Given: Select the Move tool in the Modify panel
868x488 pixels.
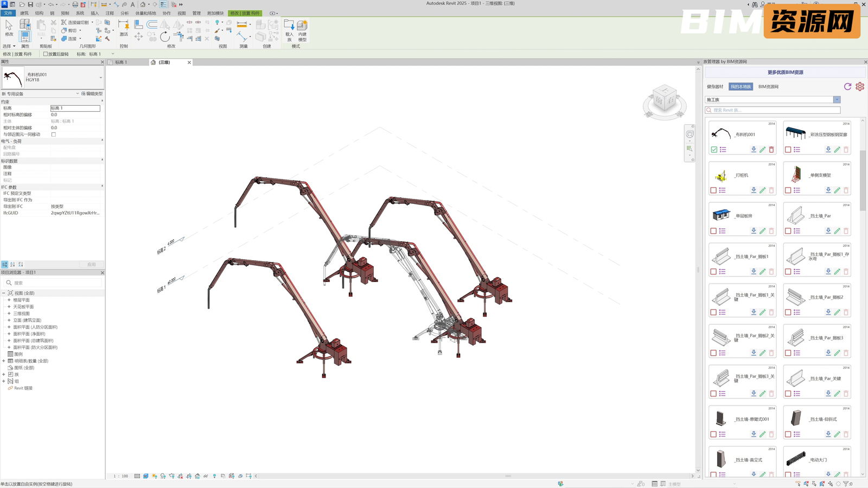Looking at the screenshot, I should [x=138, y=36].
